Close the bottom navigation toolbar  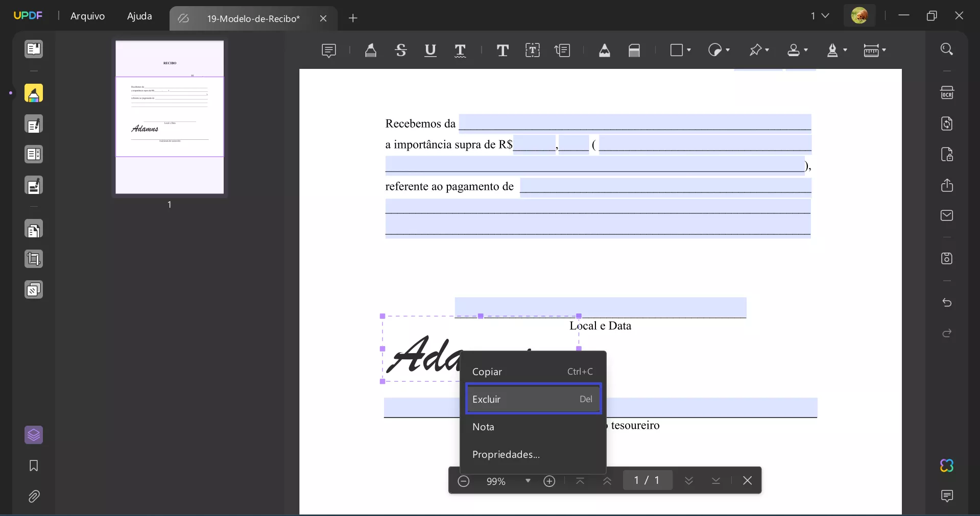748,480
